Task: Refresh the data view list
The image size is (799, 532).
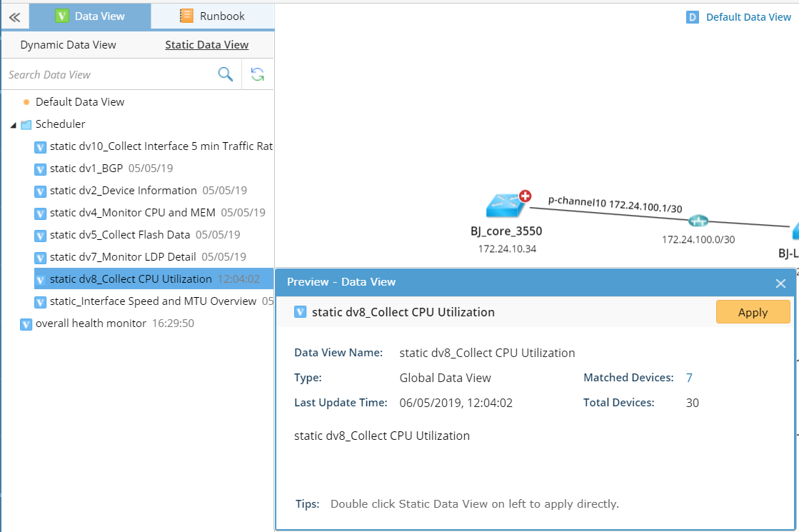Action: pos(257,74)
